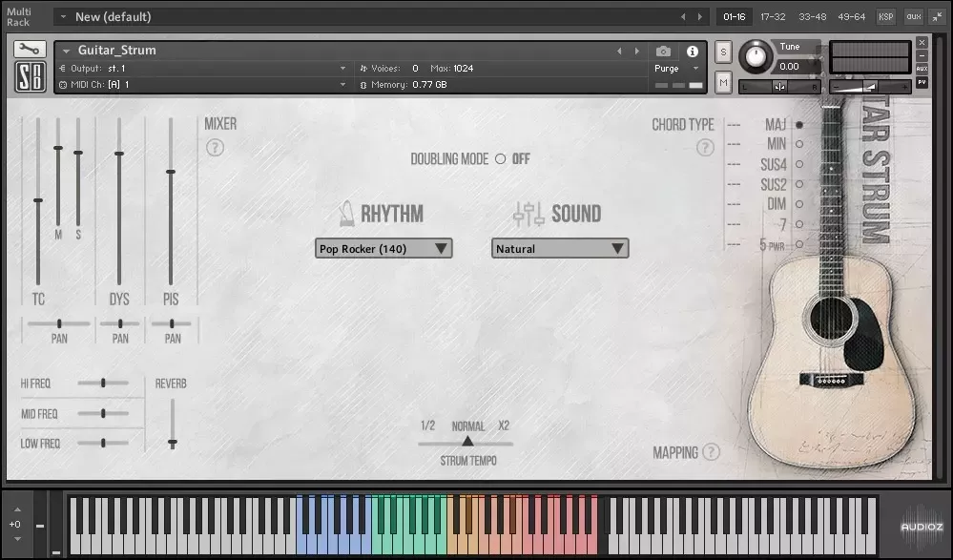The width and height of the screenshot is (953, 560).
Task: Click the X2 strum tempo label
Action: pyautogui.click(x=504, y=425)
